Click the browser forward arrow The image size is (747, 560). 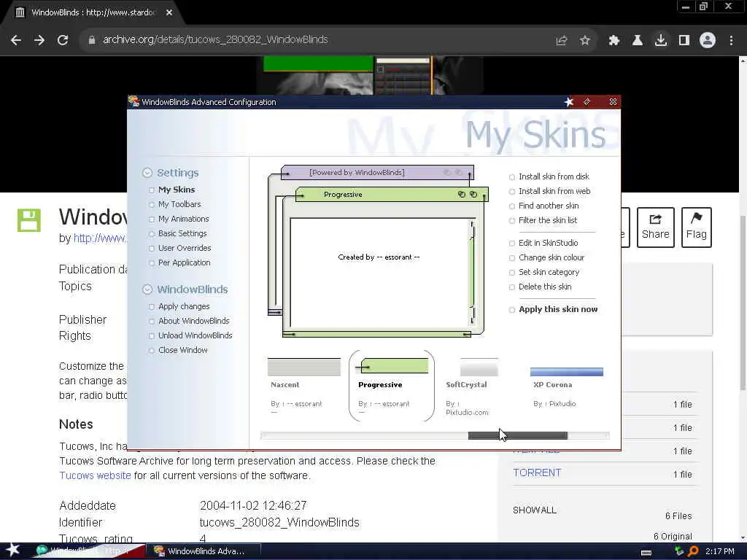click(39, 40)
